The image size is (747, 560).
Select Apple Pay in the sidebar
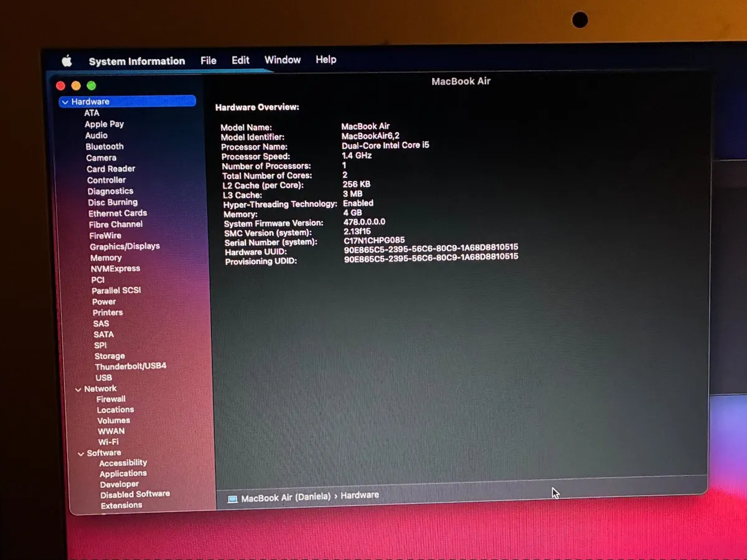click(x=104, y=124)
